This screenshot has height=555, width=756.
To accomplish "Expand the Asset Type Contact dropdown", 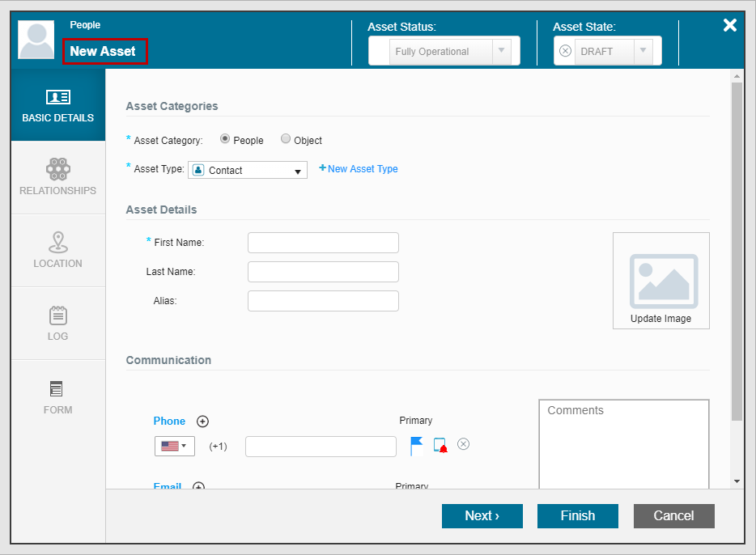I will 248,171.
